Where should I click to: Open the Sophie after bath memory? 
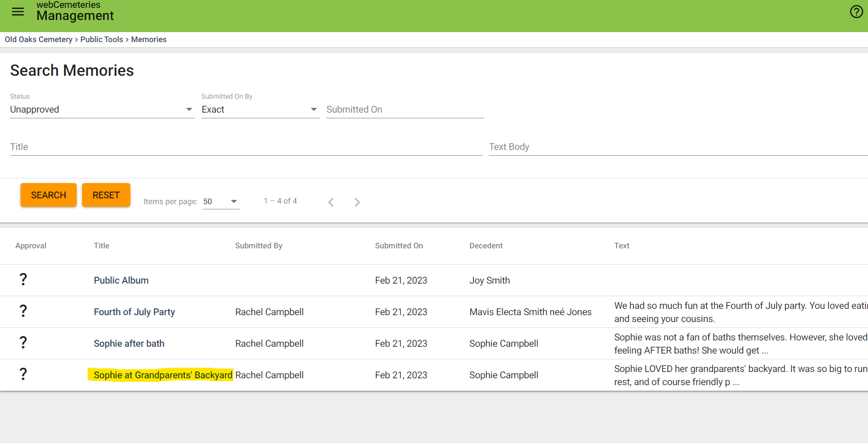129,344
